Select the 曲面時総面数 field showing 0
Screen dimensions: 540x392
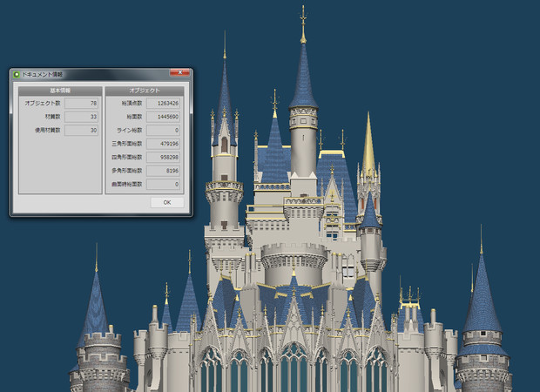[x=163, y=185]
